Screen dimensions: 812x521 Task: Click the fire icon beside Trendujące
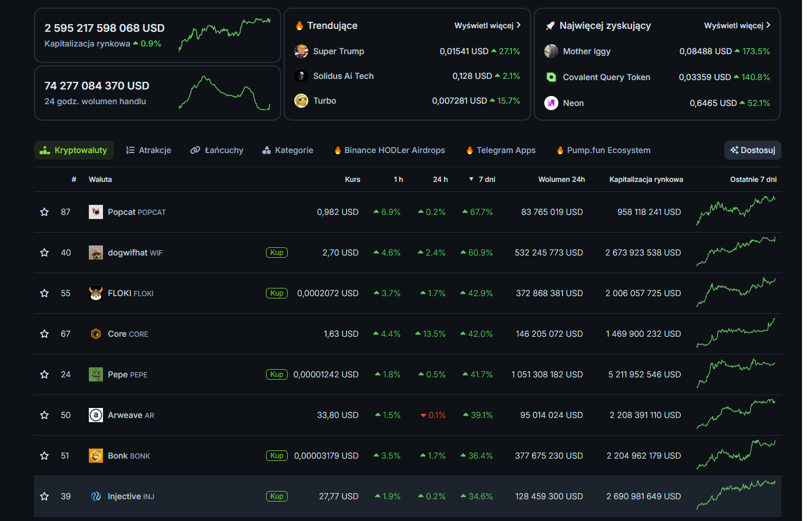299,25
